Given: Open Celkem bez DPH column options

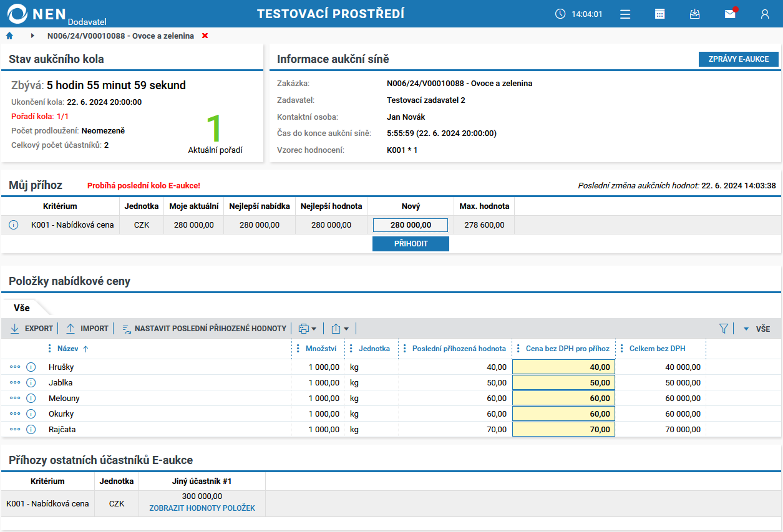Looking at the screenshot, I should click(622, 349).
